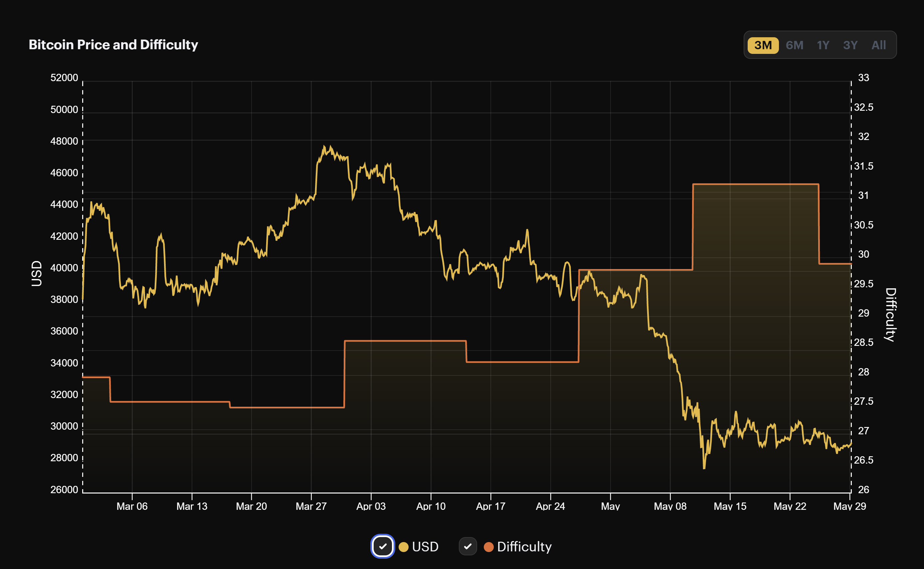The image size is (924, 569).
Task: Click the Apr 17 x-axis label
Action: (491, 506)
